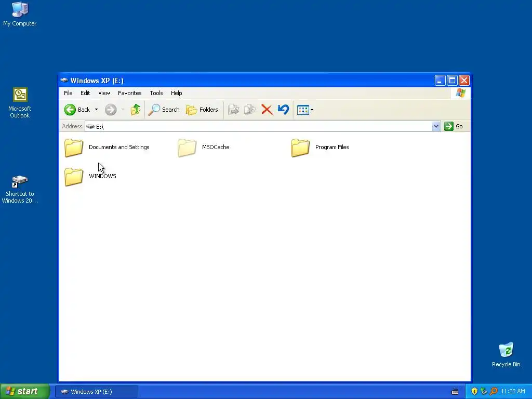Click the Start button
Screen dimensions: 532x399
click(25, 391)
